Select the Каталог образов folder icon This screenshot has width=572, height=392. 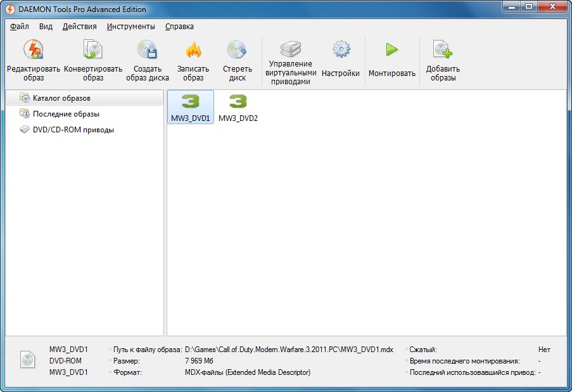25,98
